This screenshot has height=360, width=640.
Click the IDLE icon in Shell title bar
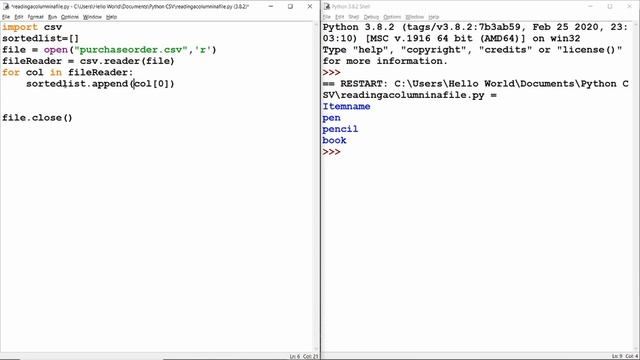click(x=327, y=7)
